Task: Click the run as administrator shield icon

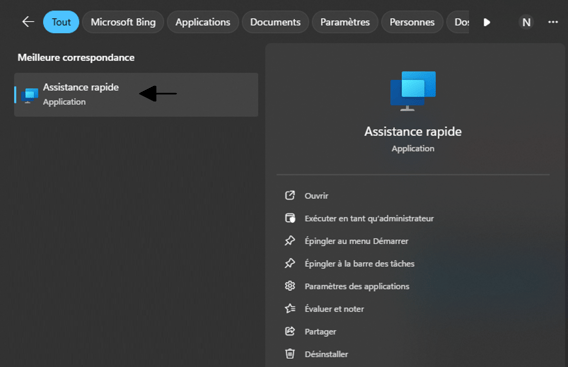Action: click(x=290, y=218)
